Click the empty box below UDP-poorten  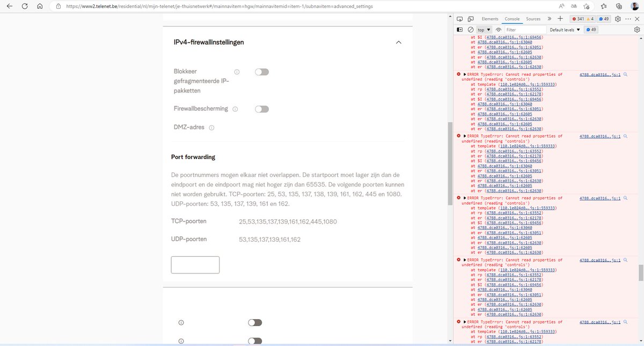tap(195, 265)
